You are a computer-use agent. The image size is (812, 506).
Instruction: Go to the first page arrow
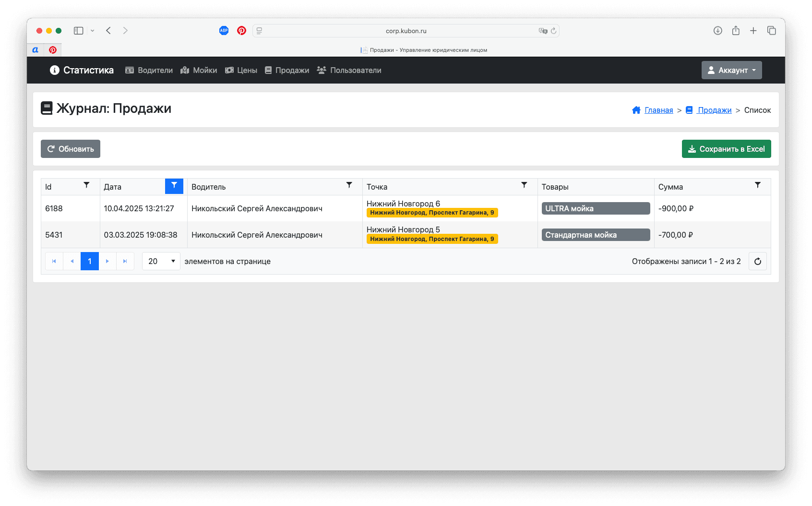pyautogui.click(x=54, y=262)
